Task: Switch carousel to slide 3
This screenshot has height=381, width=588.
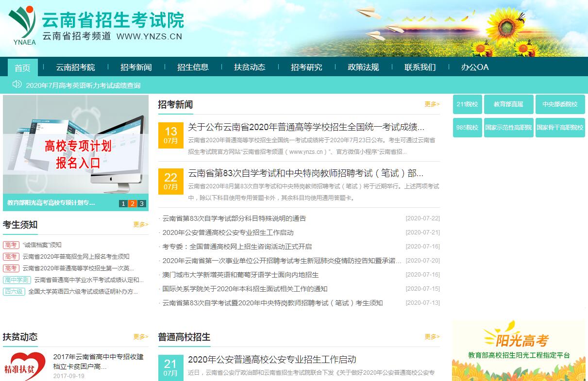Action: coord(142,204)
